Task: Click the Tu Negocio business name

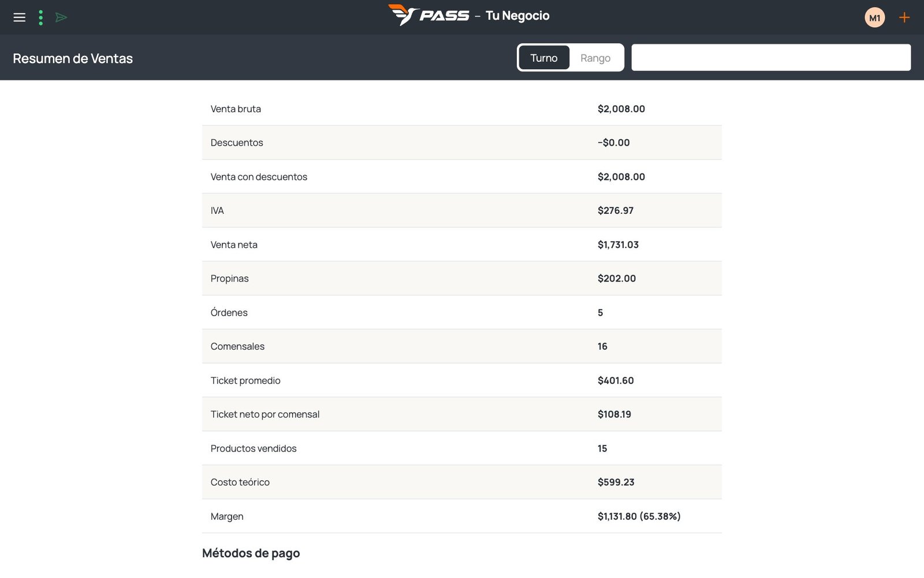Action: pos(517,16)
